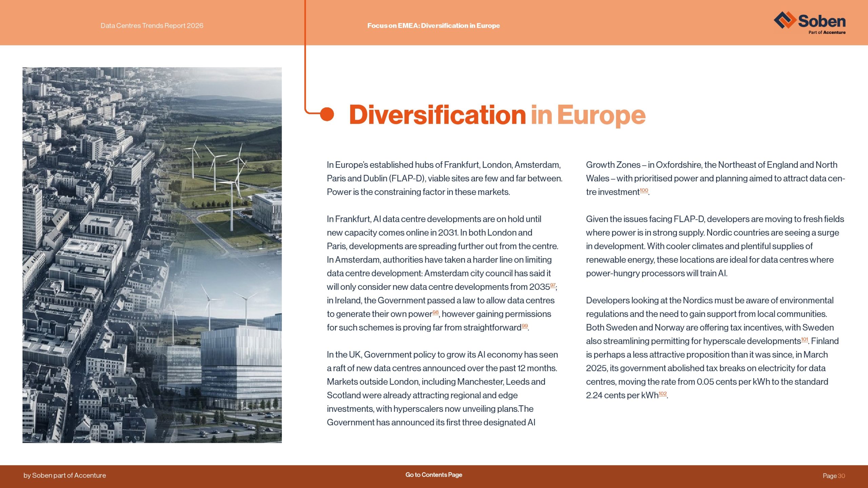Viewport: 868px width, 488px height.
Task: Open footnote reference 100
Action: [x=644, y=190]
